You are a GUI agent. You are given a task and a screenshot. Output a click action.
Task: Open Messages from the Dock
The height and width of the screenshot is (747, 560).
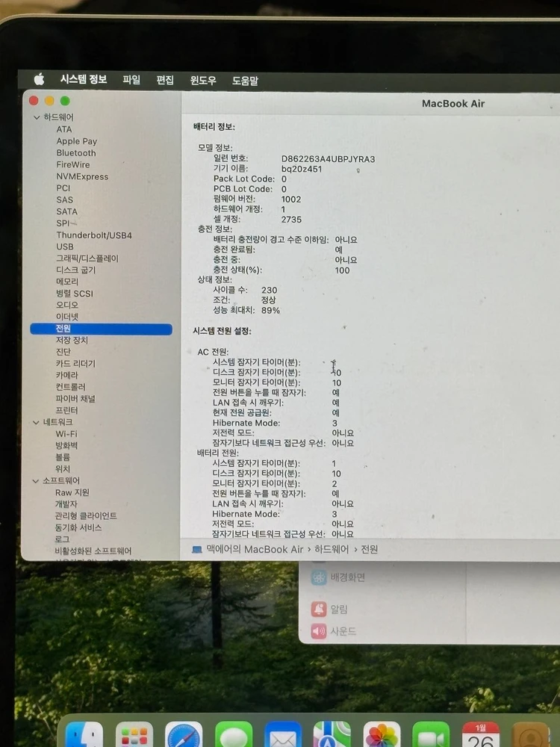pyautogui.click(x=233, y=735)
